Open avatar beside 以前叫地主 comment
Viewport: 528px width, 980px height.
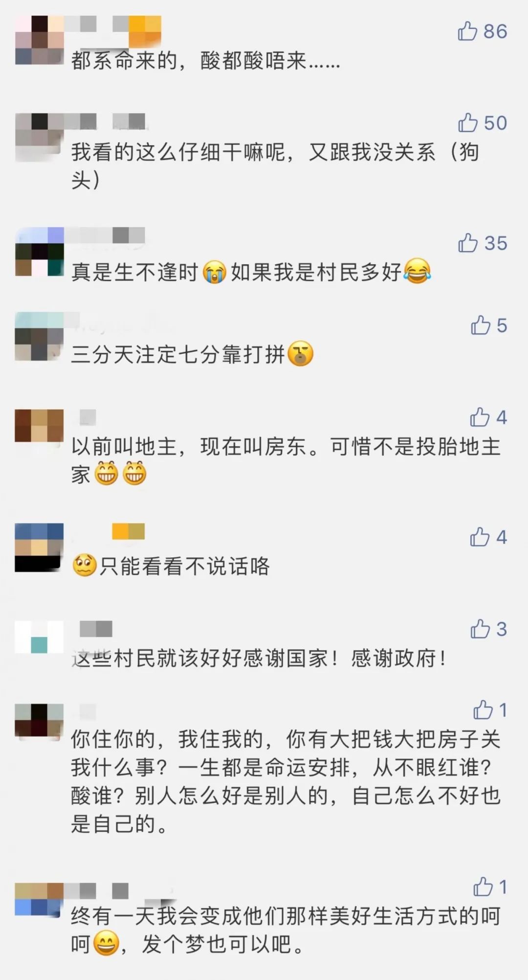(40, 426)
